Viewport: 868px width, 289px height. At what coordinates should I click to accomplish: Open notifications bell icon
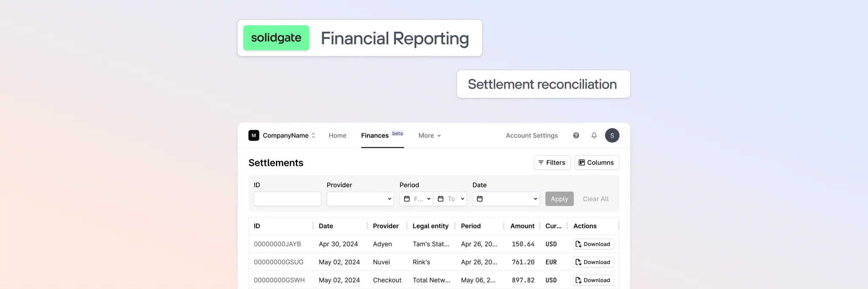594,135
